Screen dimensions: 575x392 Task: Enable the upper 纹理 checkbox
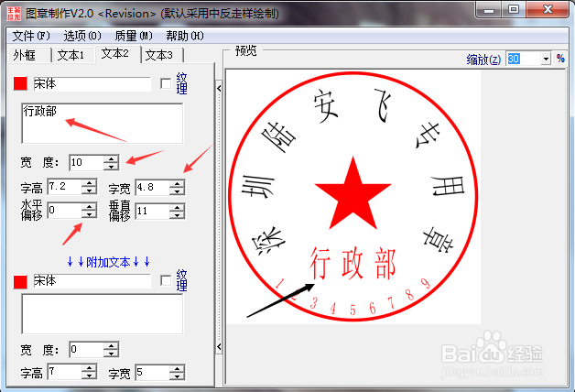point(166,83)
